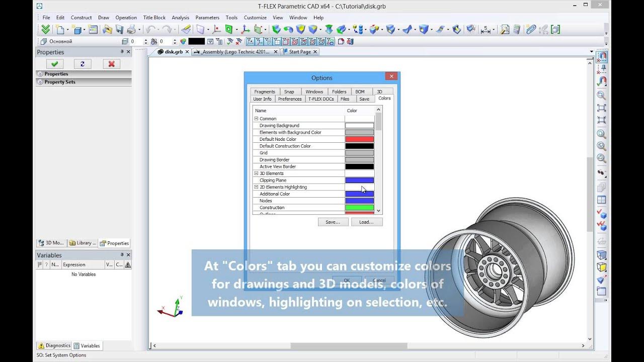Select the Extrusion operation icon
Image resolution: width=644 pixels, height=362 pixels.
276,30
